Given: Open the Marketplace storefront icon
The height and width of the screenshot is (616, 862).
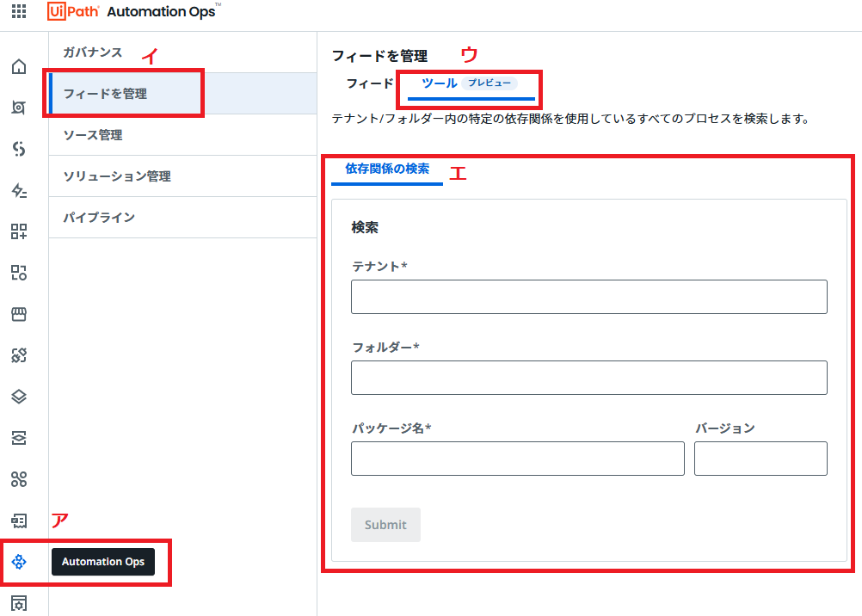Looking at the screenshot, I should coord(19,314).
